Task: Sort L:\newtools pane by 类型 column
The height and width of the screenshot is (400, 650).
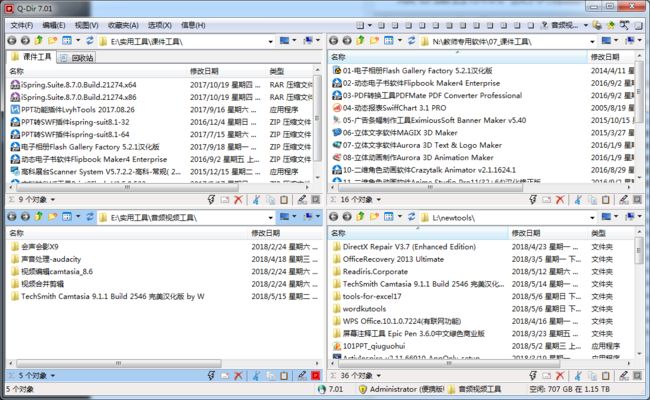Action: point(610,233)
